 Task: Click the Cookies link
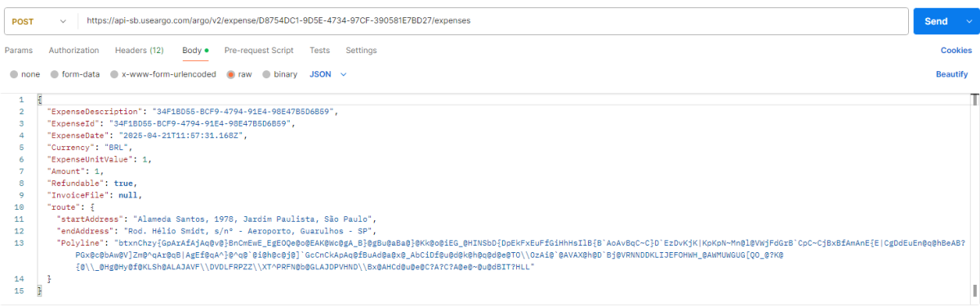(956, 51)
